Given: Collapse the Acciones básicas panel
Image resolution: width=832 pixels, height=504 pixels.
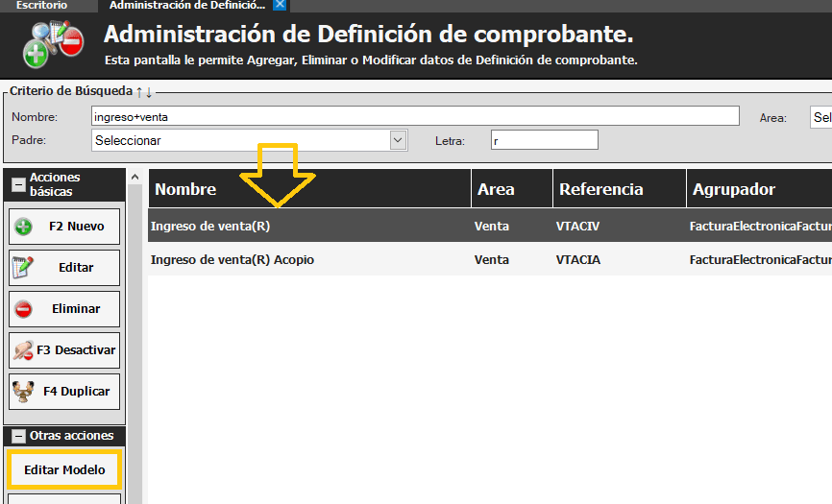Looking at the screenshot, I should (17, 184).
